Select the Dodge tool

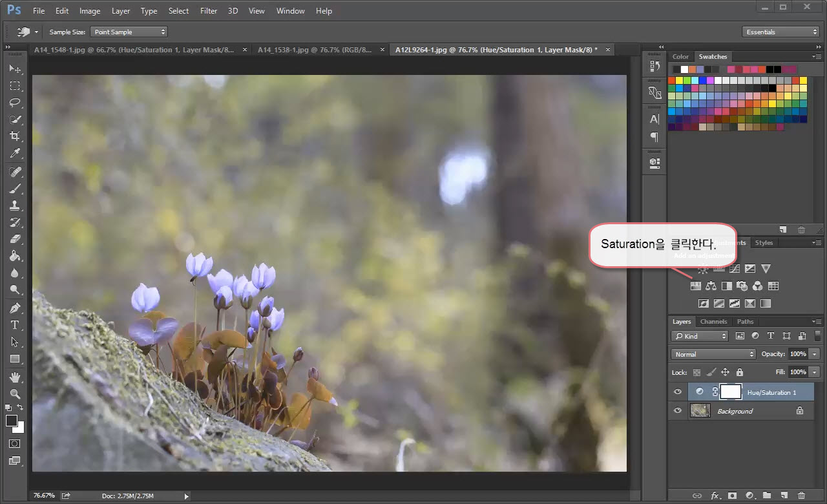click(15, 289)
